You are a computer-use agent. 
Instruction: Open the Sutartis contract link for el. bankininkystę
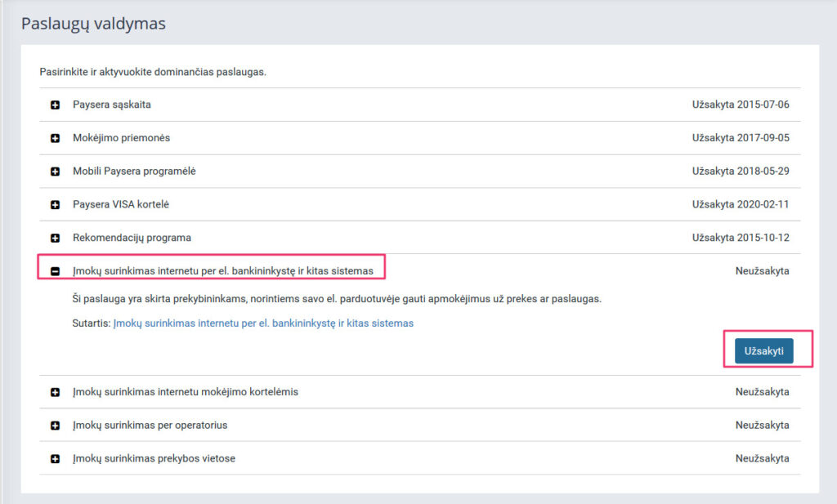pyautogui.click(x=263, y=323)
